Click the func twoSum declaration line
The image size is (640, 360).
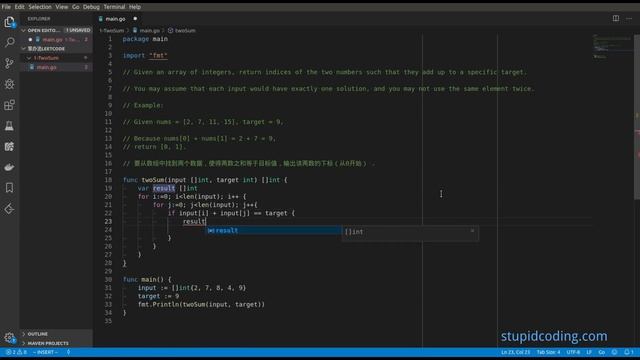pyautogui.click(x=205, y=180)
